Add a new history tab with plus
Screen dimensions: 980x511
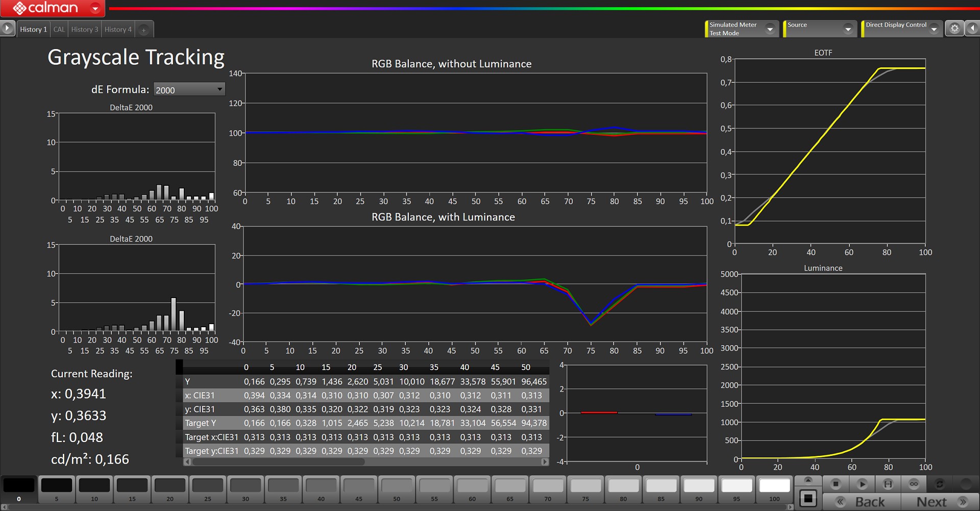(x=144, y=30)
